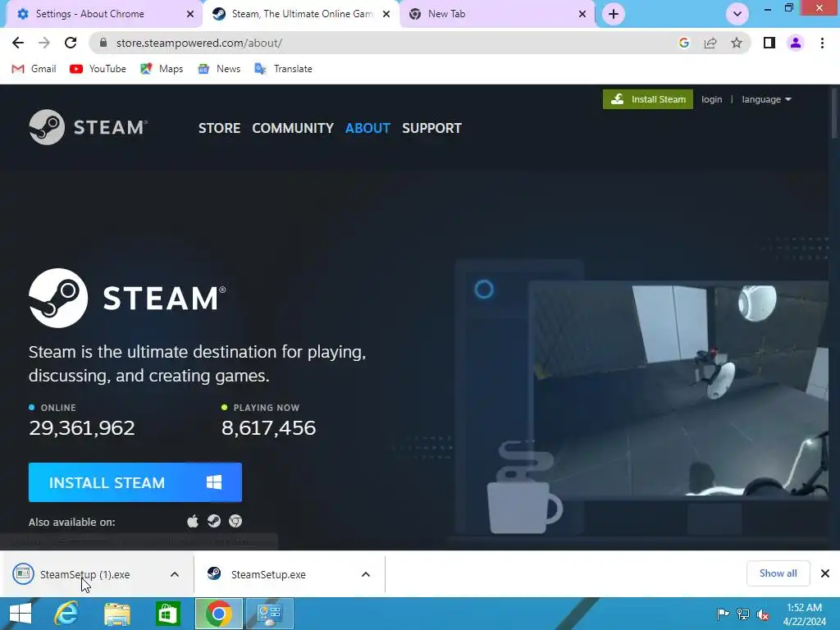The image size is (840, 630).
Task: Expand options for SteamSetup (1).exe
Action: 175,574
